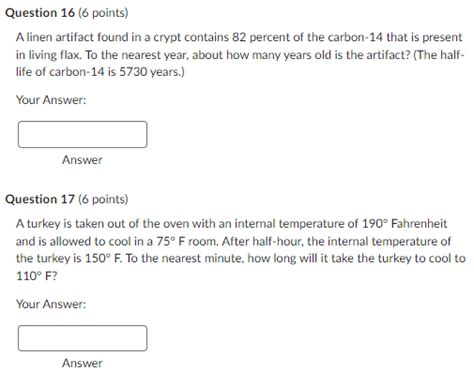This screenshot has width=474, height=371.
Task: Click the '110° F?' text at question end
Action: (x=37, y=276)
